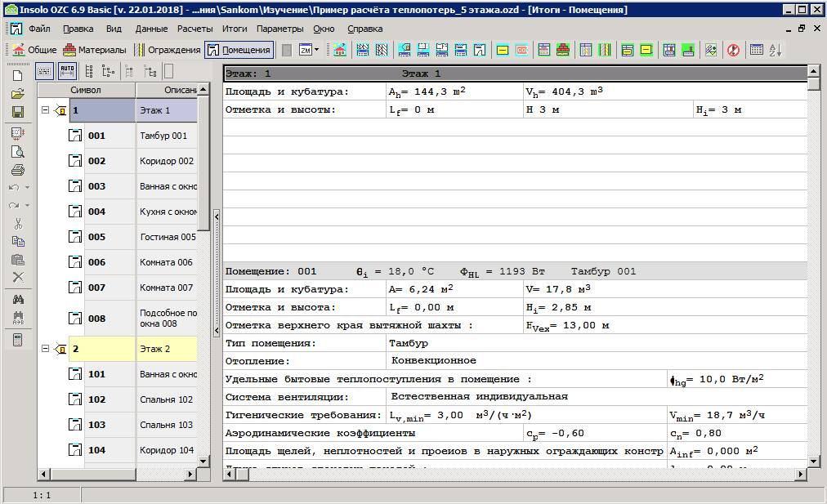Click the down arrow of results vertical scrollbar
Viewport: 827px width, 504px height.
813,462
